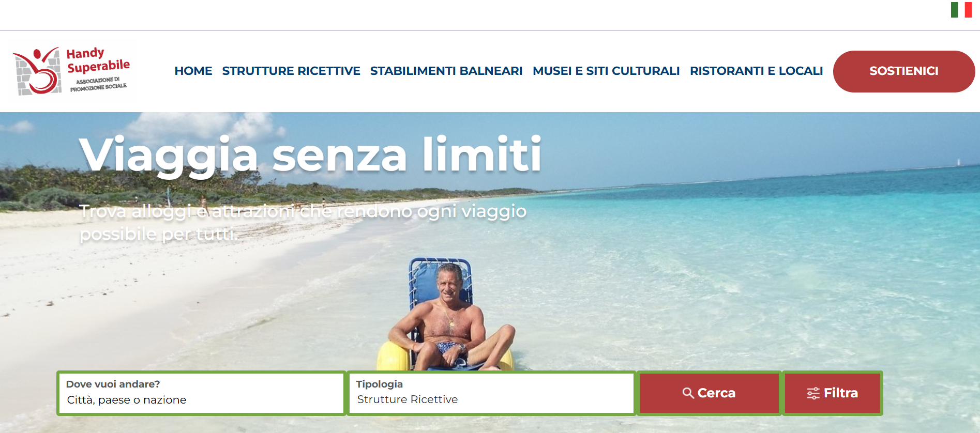Expand the Tipologia dropdown
This screenshot has width=980, height=433.
(491, 393)
